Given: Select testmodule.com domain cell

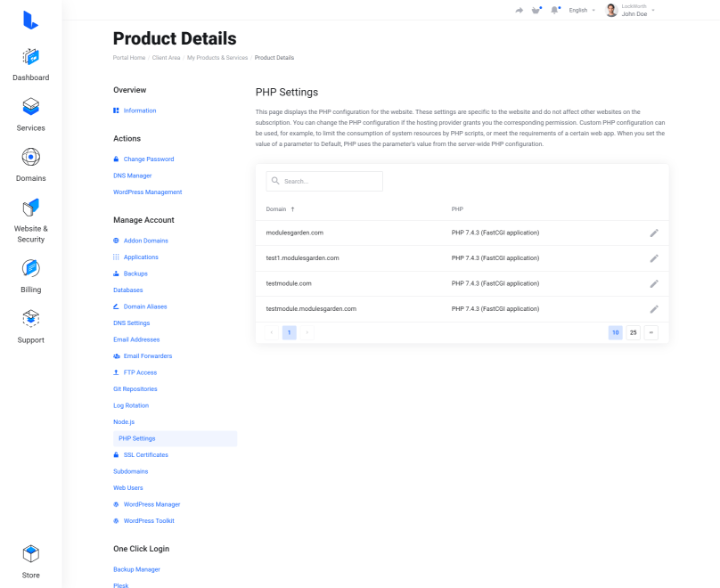Looking at the screenshot, I should pos(289,283).
